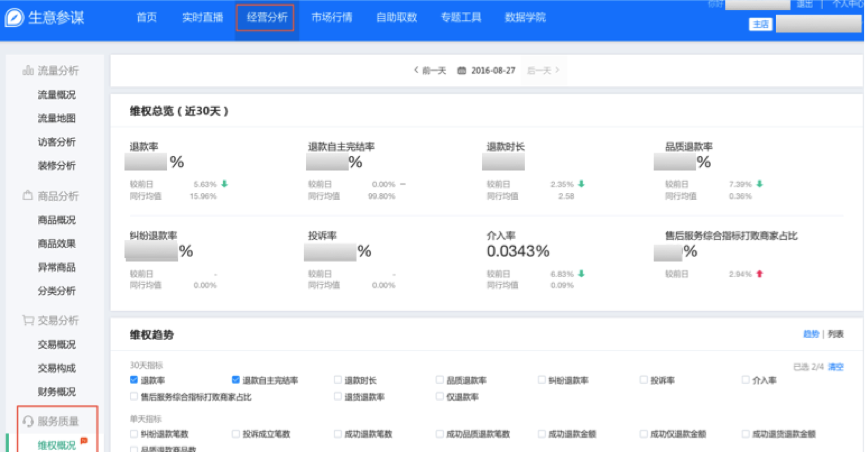
Task: Check the 成功退款金额 checkbox
Action: coord(541,434)
